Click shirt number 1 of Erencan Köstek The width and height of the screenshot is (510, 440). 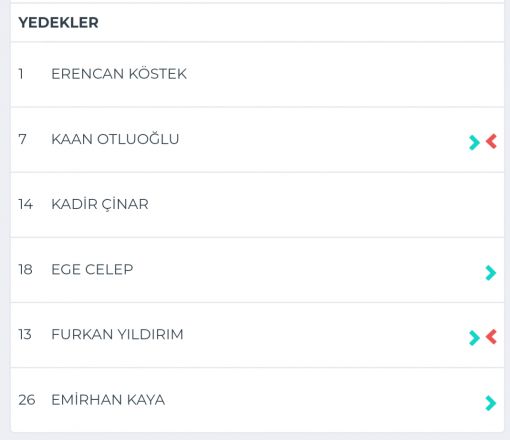(x=21, y=74)
